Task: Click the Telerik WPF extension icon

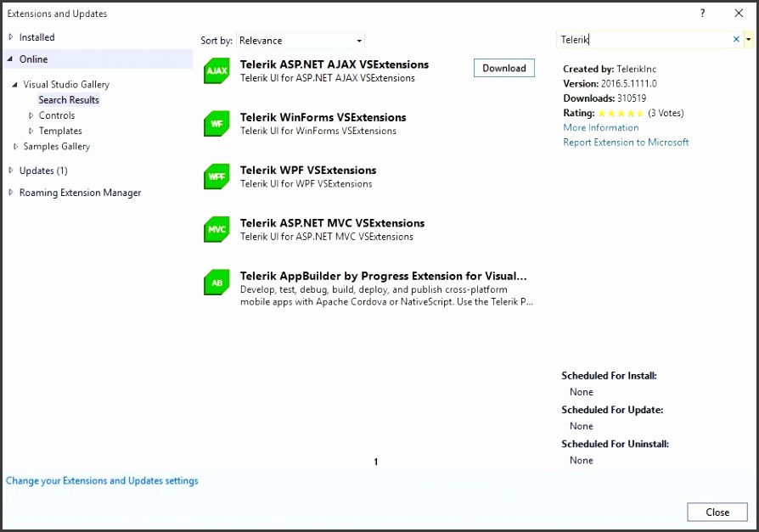Action: pos(216,176)
